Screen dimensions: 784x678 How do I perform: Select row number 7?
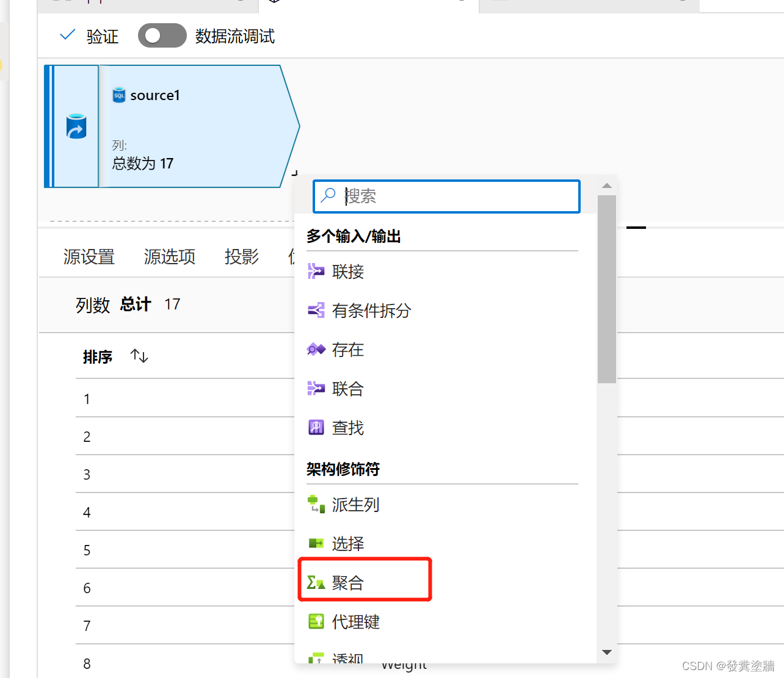click(87, 626)
